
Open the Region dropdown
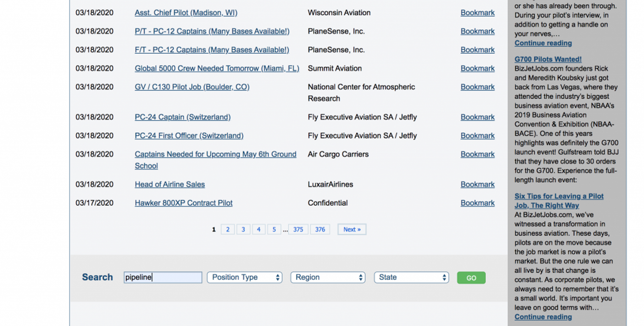328,277
